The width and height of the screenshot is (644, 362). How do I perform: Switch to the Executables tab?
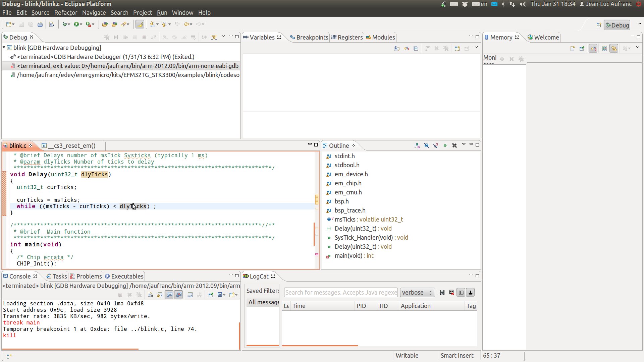124,277
